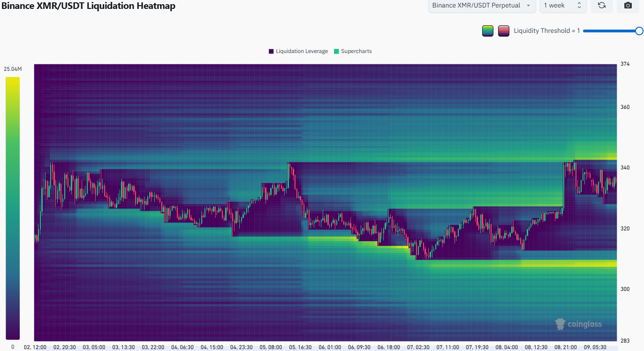
Task: Open the Binance XMR/USDT Perpetual dropdown
Action: 481,6
